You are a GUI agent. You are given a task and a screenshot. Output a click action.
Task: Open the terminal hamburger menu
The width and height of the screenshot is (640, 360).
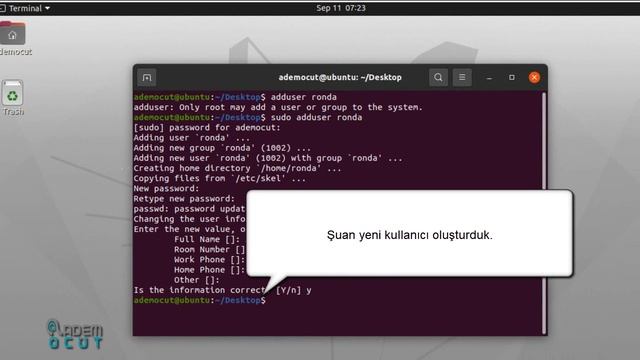point(462,78)
